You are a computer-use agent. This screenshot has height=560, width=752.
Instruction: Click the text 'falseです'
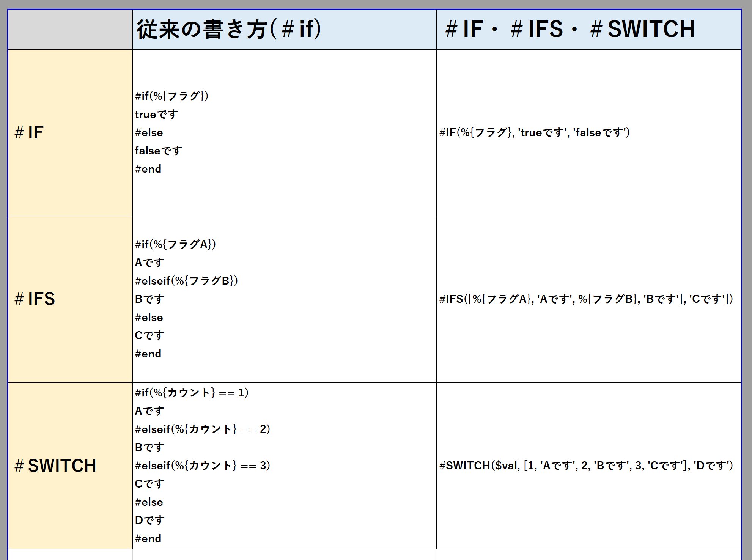158,151
